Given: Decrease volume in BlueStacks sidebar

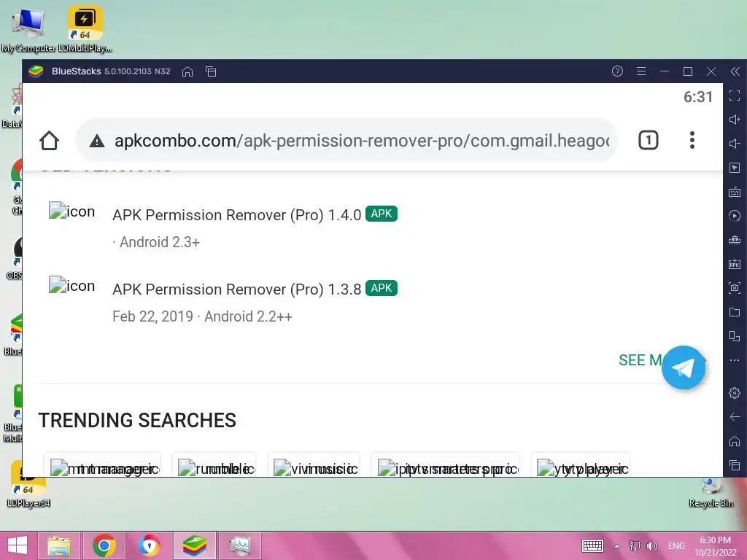Looking at the screenshot, I should coord(735,144).
